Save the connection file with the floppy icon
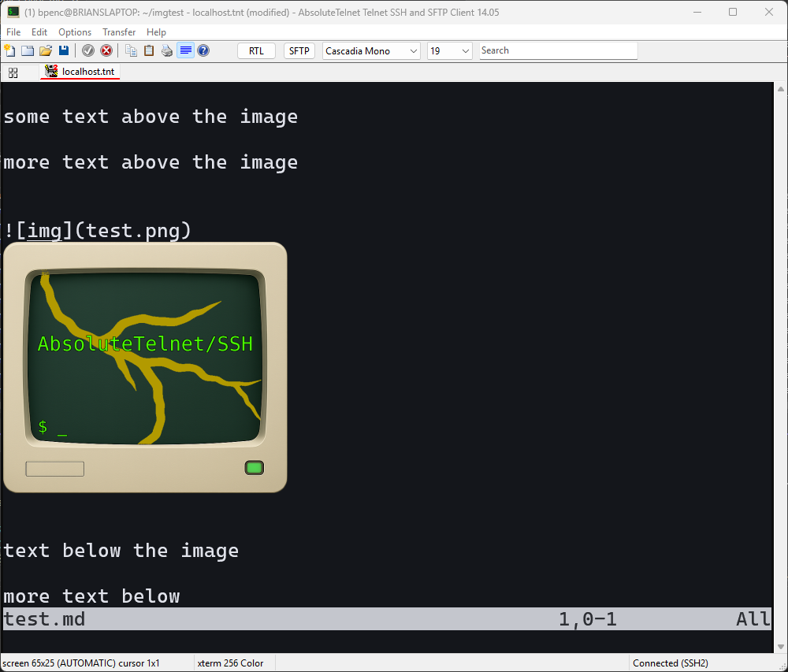The width and height of the screenshot is (788, 672). (64, 50)
